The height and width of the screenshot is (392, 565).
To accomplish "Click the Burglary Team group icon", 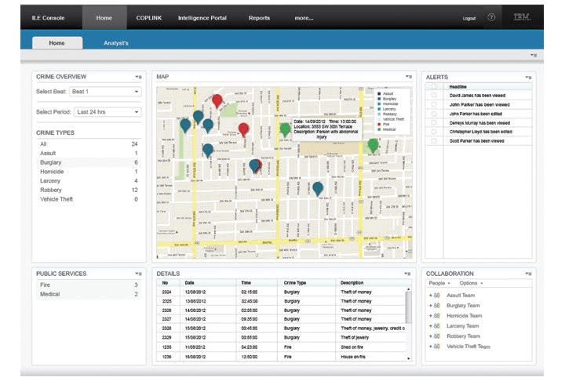I will [436, 306].
